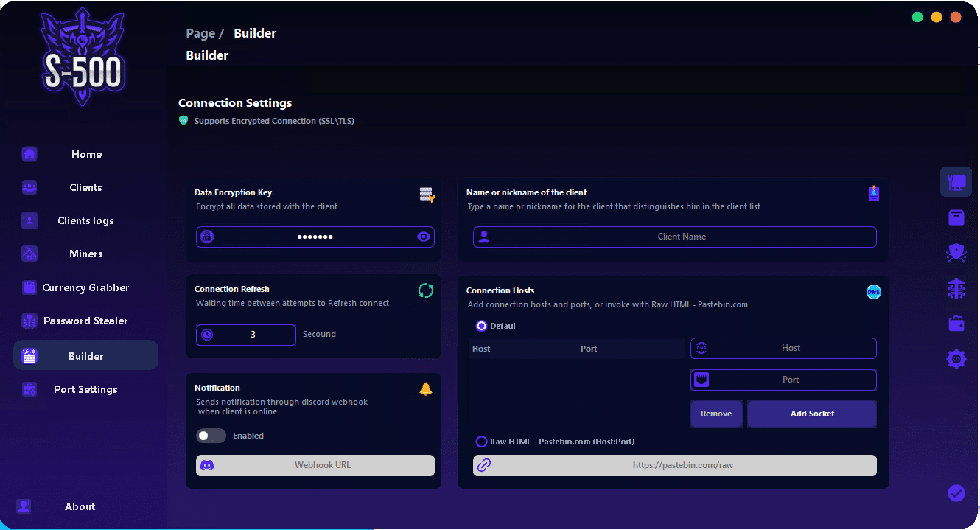Click the Remove button

pyautogui.click(x=715, y=414)
